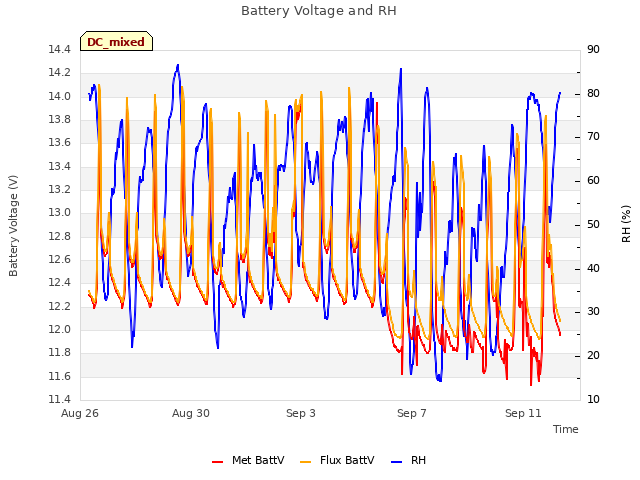Click the 12.6 voltage axis tick label
The height and width of the screenshot is (480, 640).
click(59, 260)
